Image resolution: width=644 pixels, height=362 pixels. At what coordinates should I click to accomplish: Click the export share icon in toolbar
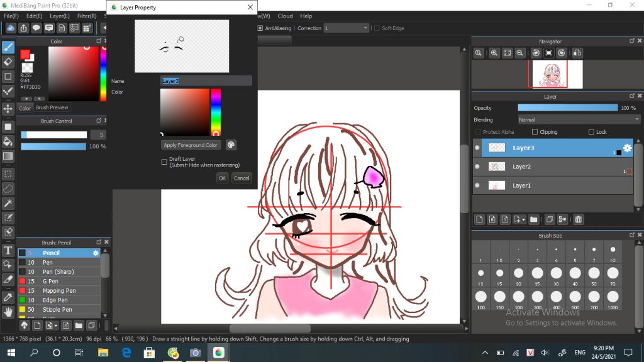(x=23, y=28)
